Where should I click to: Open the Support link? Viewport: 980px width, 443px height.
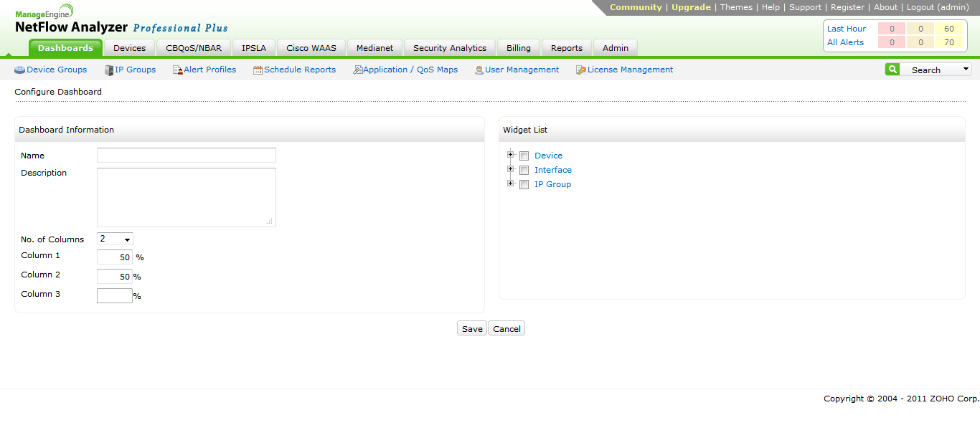coord(805,7)
